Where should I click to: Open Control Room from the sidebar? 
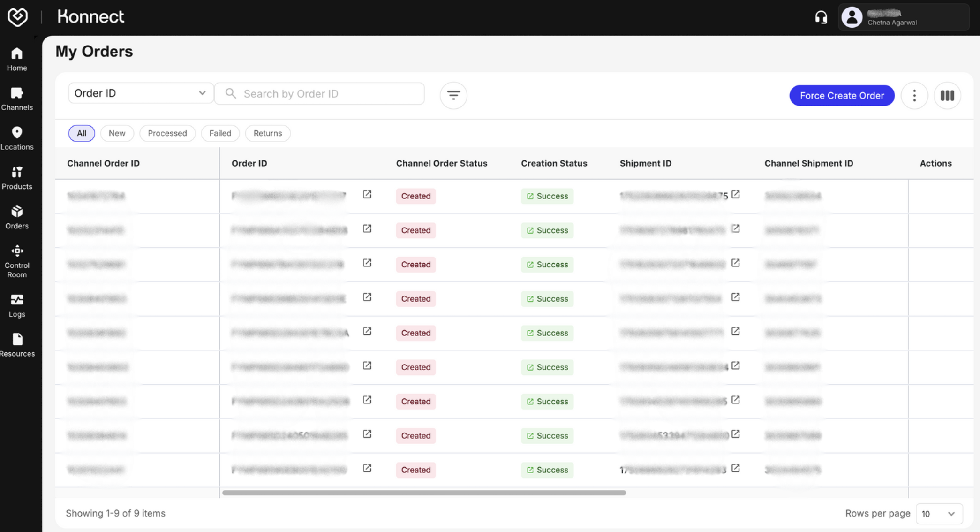tap(17, 261)
